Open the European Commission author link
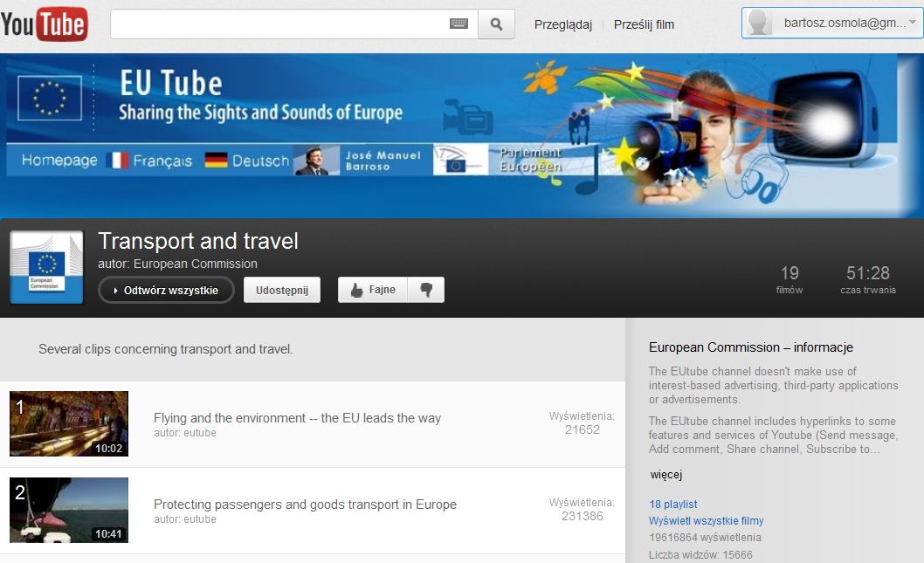 coord(195,264)
